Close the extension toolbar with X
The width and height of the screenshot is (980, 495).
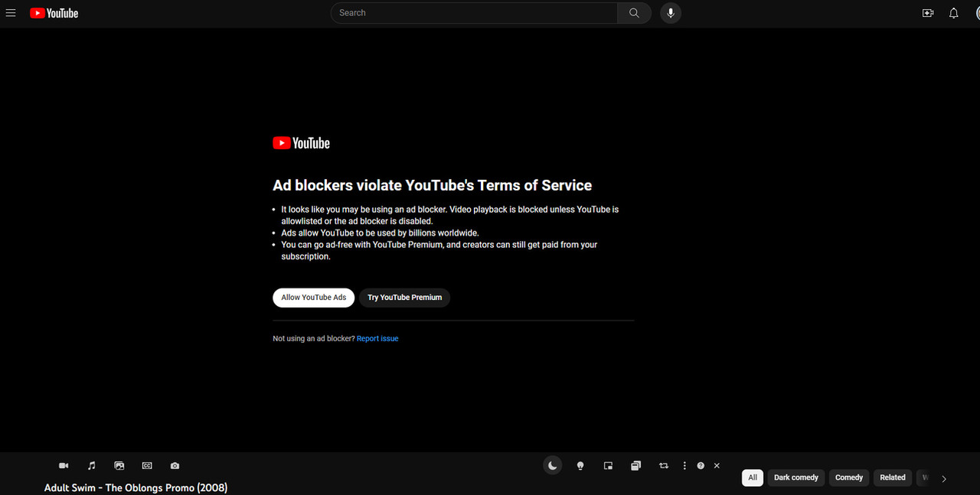(717, 466)
